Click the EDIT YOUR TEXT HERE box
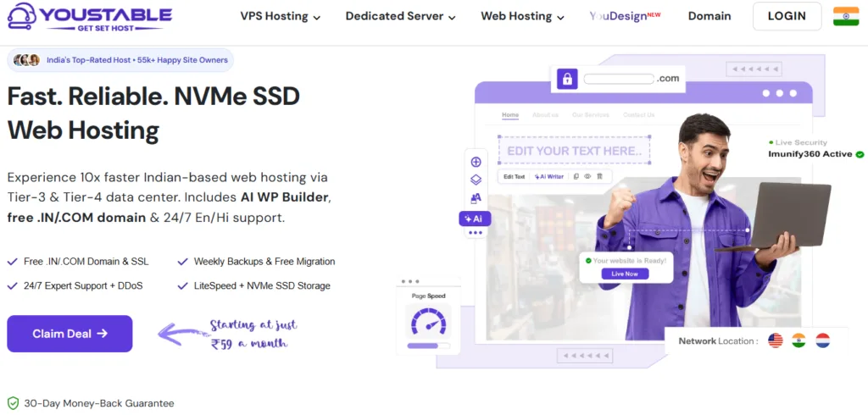This screenshot has width=868, height=415. coord(574,151)
